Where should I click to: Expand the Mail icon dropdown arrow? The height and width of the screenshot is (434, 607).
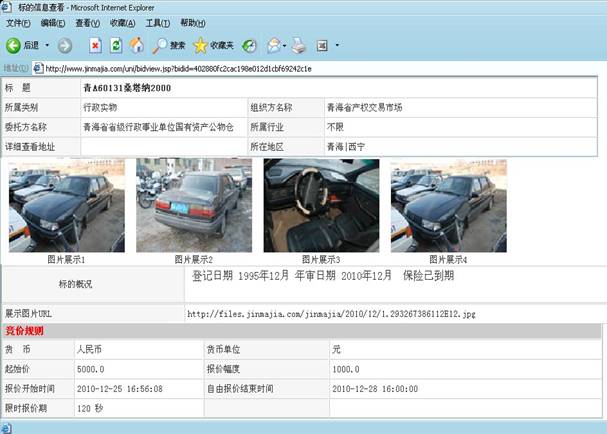285,45
